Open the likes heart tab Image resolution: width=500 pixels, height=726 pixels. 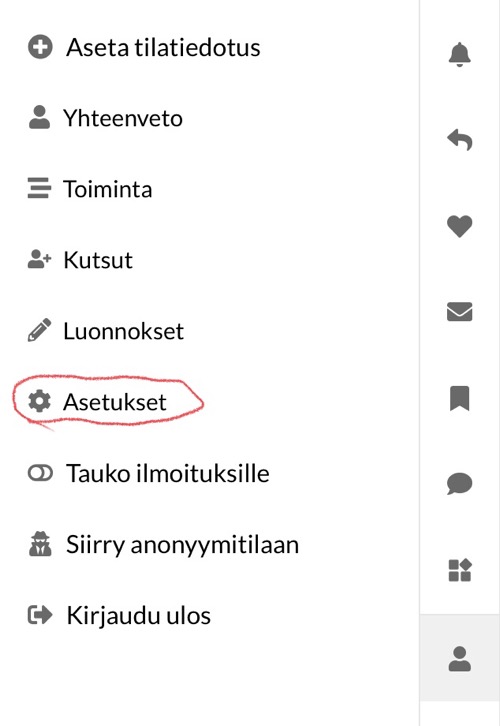click(459, 226)
